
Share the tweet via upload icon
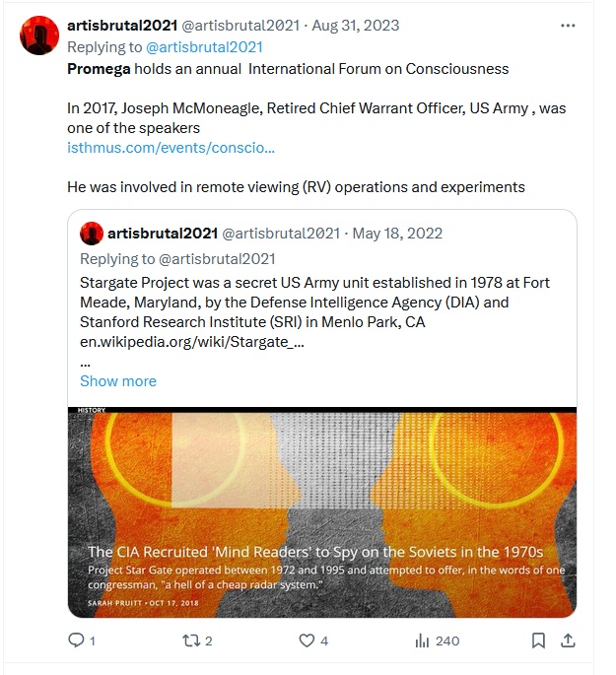pyautogui.click(x=568, y=641)
